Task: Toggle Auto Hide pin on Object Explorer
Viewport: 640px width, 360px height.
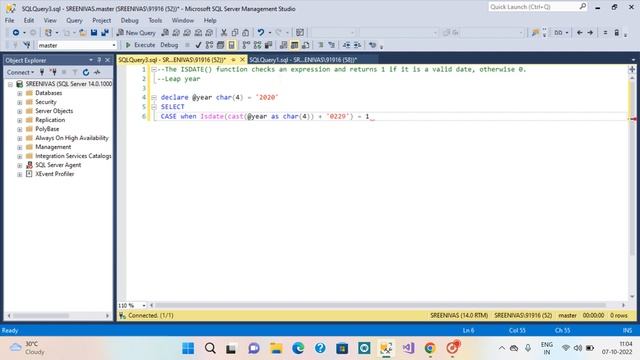Action: pos(99,60)
